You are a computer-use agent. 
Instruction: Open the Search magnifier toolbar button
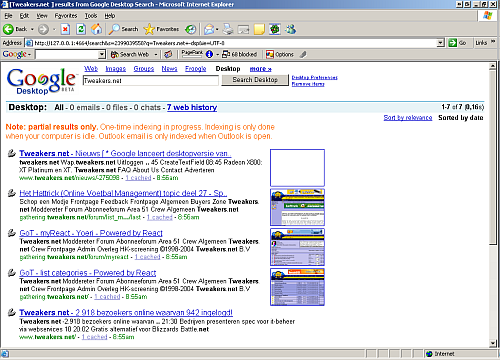coord(124,29)
